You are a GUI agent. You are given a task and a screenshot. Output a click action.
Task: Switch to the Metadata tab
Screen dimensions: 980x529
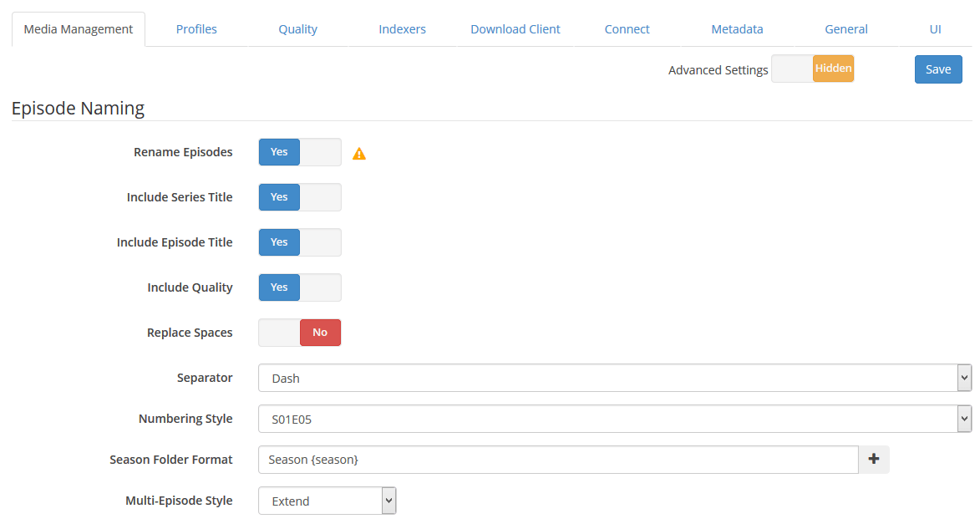[x=737, y=29]
